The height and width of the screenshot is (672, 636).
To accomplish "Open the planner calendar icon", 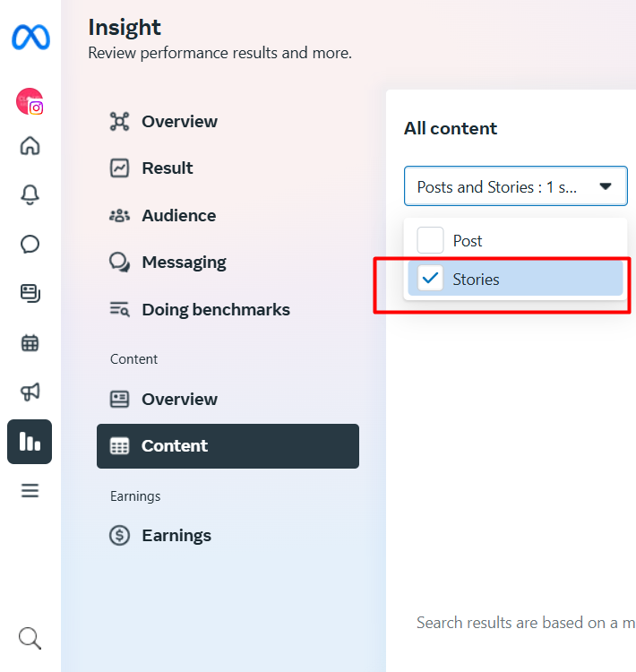I will (30, 343).
